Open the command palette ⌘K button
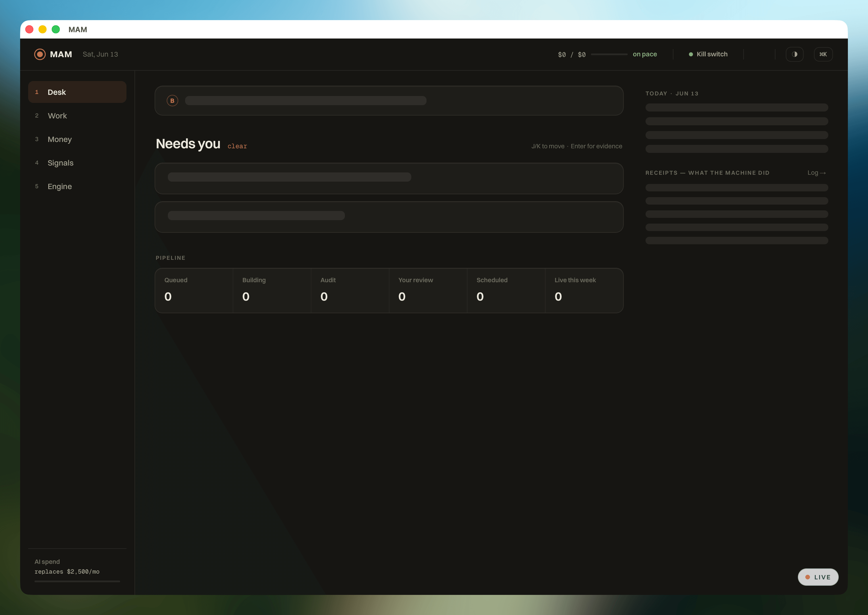The image size is (868, 615). [x=823, y=54]
